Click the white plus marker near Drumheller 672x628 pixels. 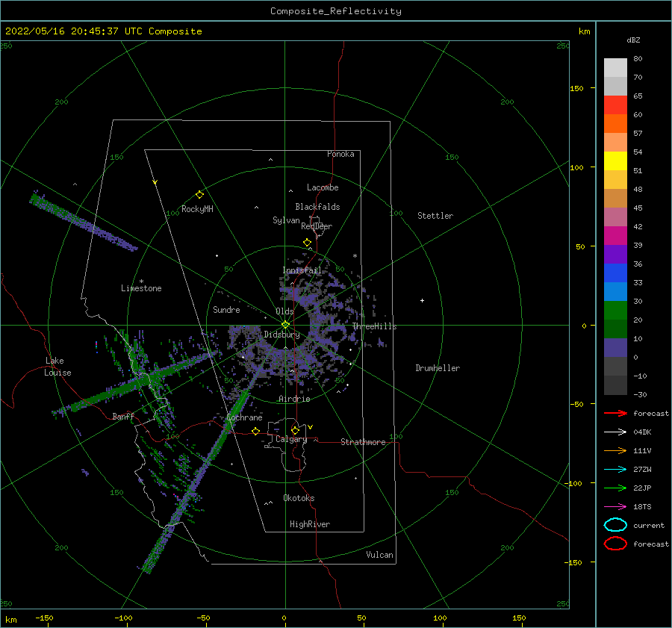[422, 300]
